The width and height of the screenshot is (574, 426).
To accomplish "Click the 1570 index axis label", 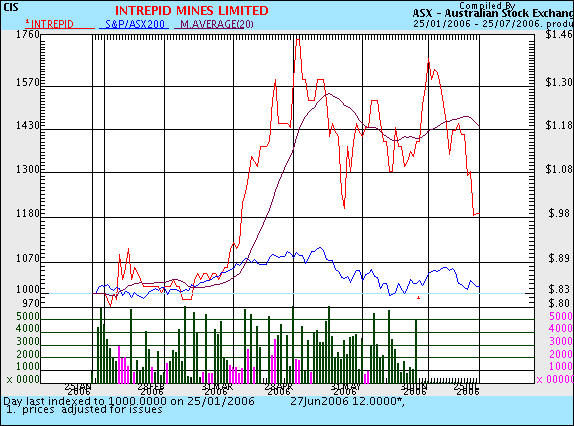I will (27, 82).
